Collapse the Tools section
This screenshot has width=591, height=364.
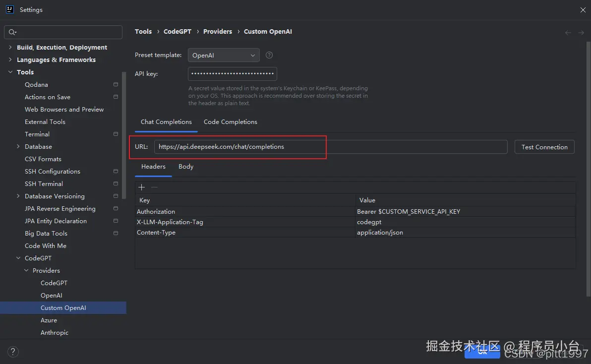tap(10, 72)
